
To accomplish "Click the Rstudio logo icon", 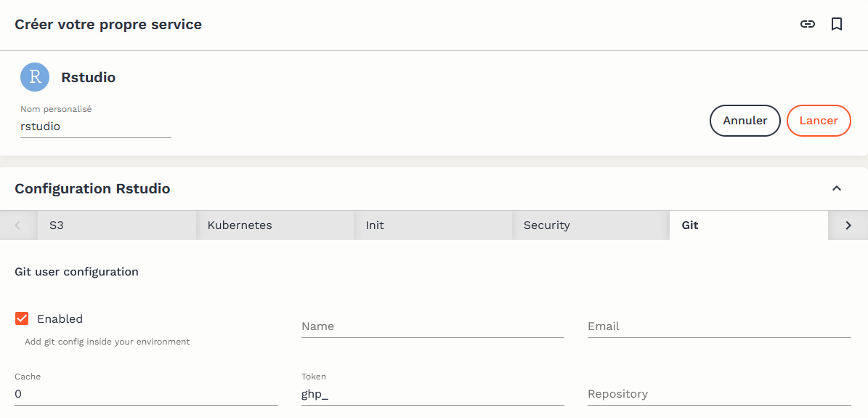I will pos(35,77).
